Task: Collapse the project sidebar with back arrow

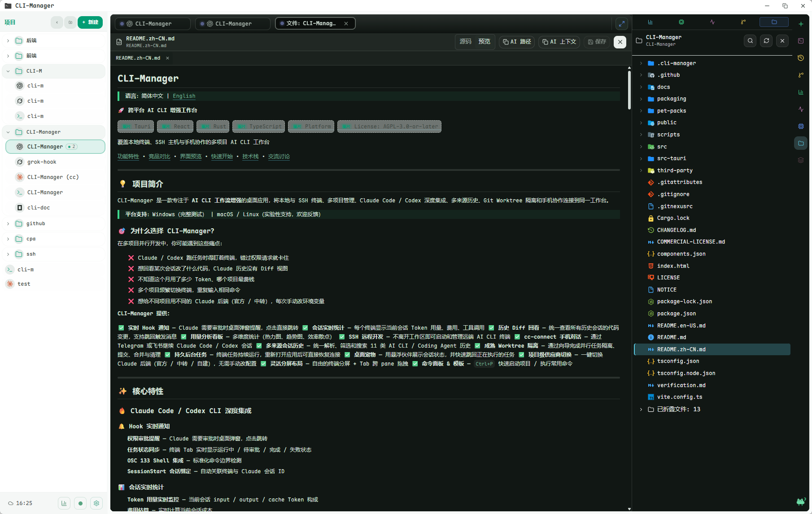Action: click(57, 22)
